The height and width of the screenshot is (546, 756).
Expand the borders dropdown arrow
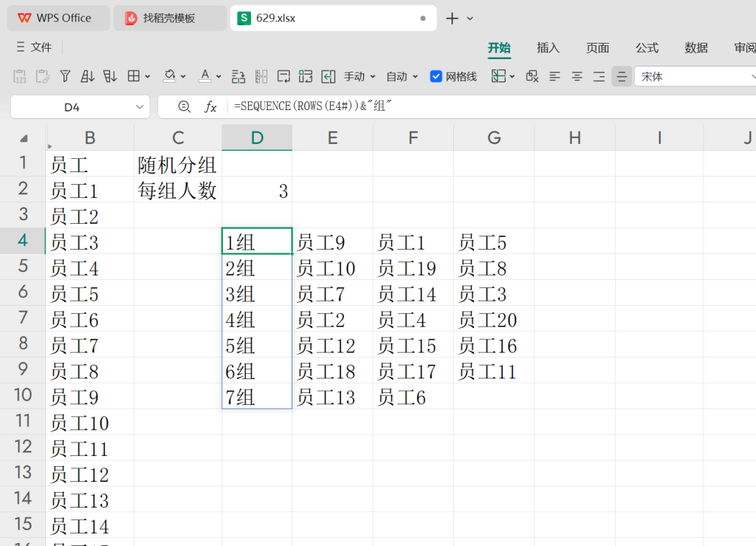coord(148,76)
